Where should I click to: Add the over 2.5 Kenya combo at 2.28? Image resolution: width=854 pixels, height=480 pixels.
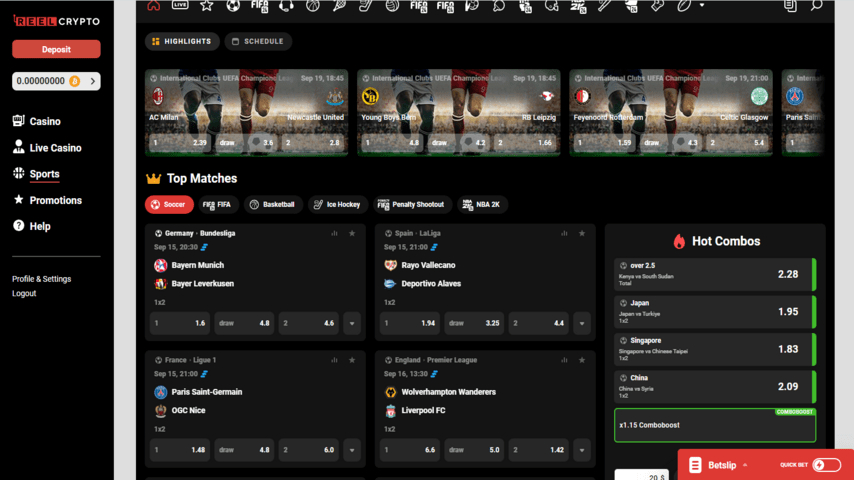pyautogui.click(x=715, y=275)
